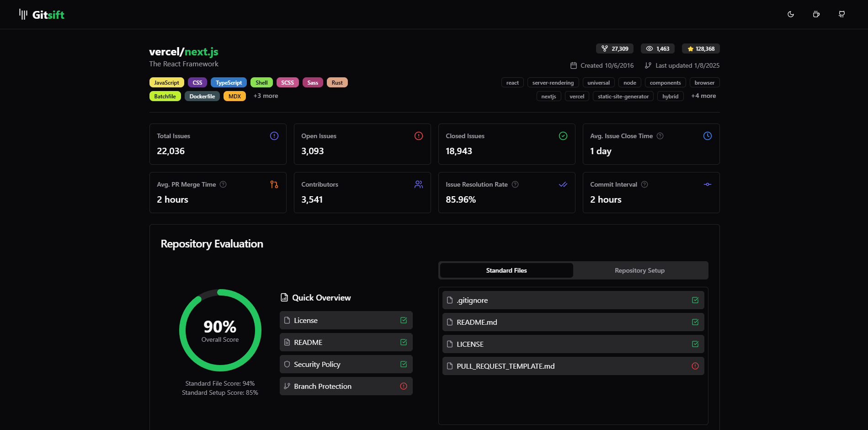Image resolution: width=868 pixels, height=430 pixels.
Task: Click the pull request icon on PR Merge Time
Action: (274, 184)
